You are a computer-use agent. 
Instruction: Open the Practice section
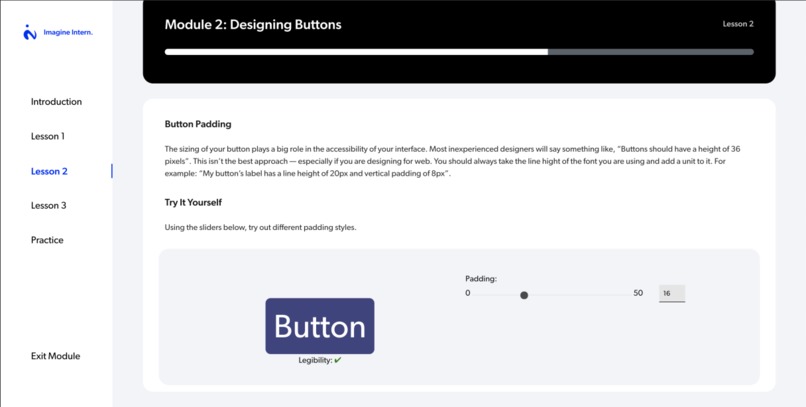[47, 240]
